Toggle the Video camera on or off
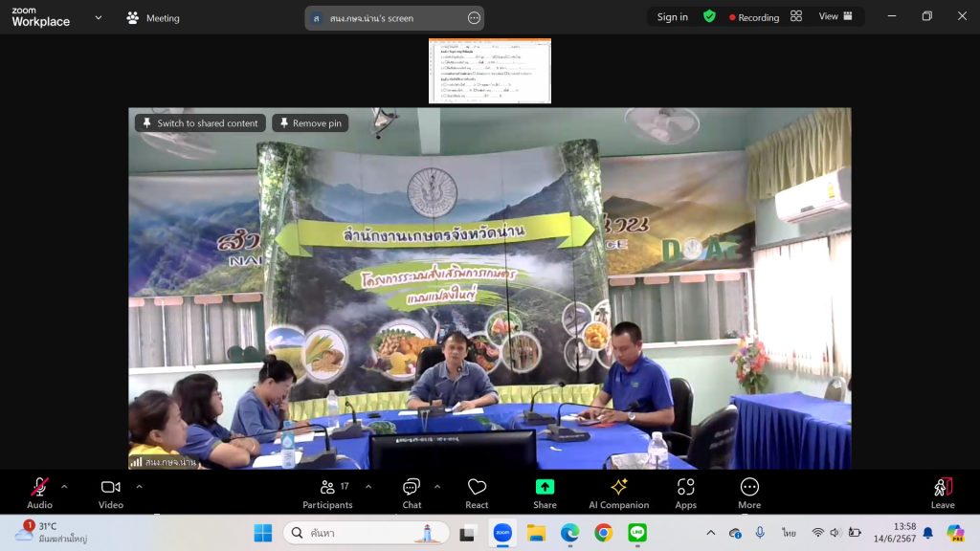Viewport: 980px width, 551px height. [x=111, y=492]
